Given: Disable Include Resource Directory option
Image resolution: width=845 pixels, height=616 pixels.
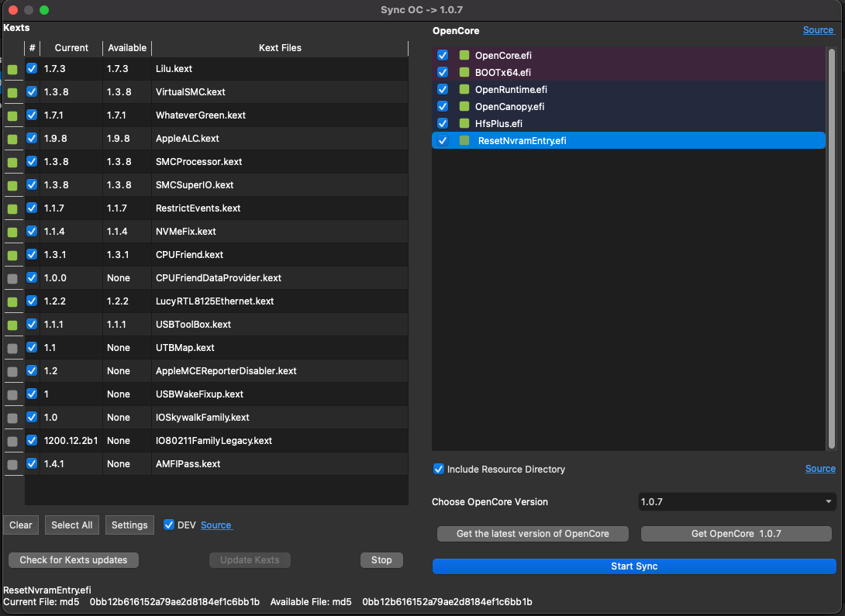Looking at the screenshot, I should pyautogui.click(x=439, y=469).
